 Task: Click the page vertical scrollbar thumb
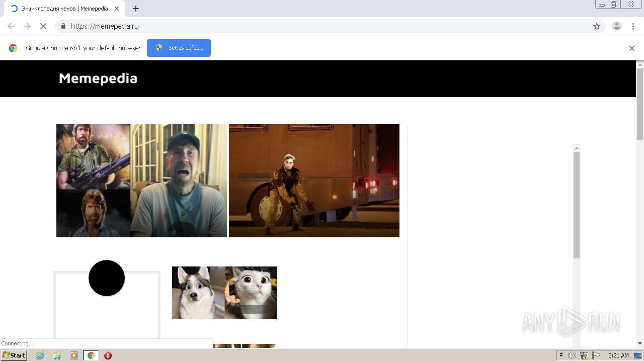point(640,104)
